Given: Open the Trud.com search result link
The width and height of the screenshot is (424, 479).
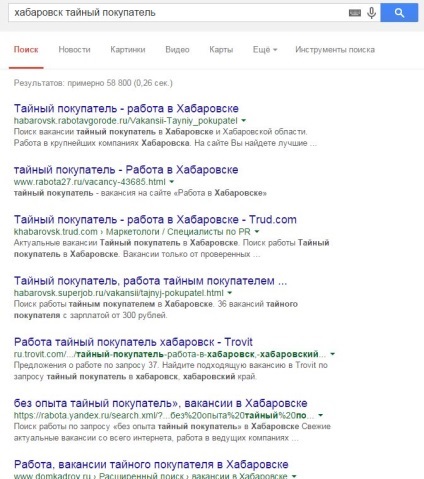Looking at the screenshot, I should [x=155, y=220].
